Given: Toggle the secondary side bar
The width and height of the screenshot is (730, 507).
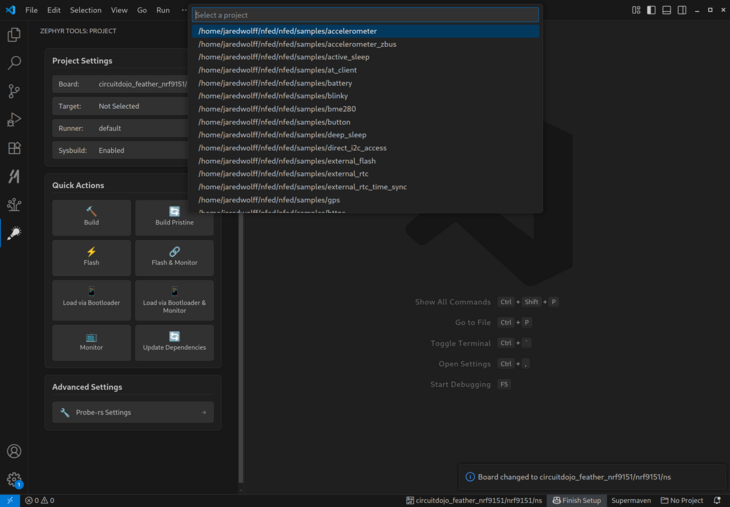Looking at the screenshot, I should point(682,10).
